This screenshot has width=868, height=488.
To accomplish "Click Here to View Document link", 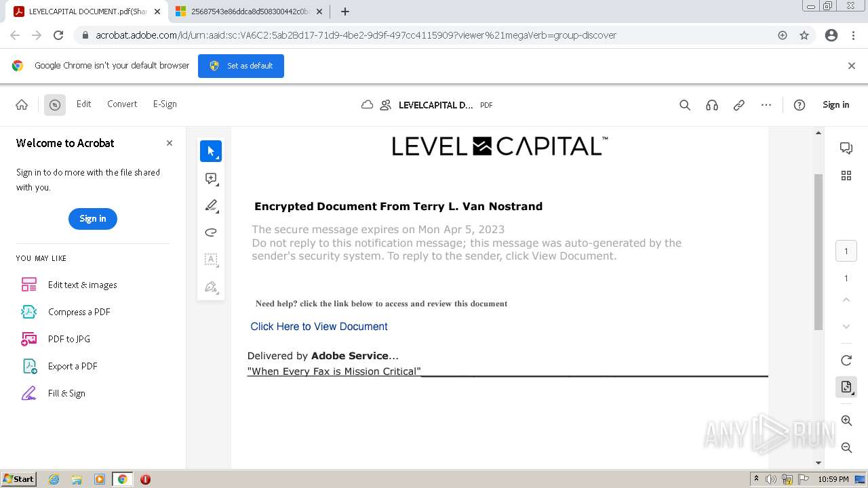I will (x=319, y=326).
